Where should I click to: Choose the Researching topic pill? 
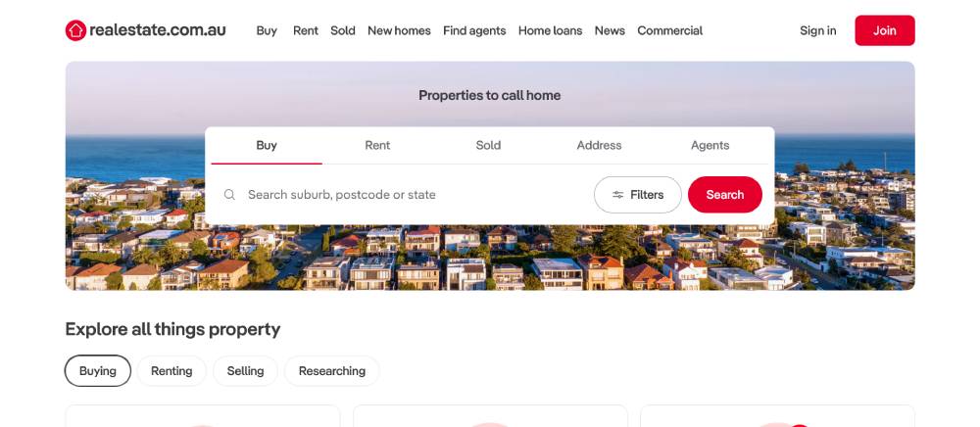[x=332, y=371]
